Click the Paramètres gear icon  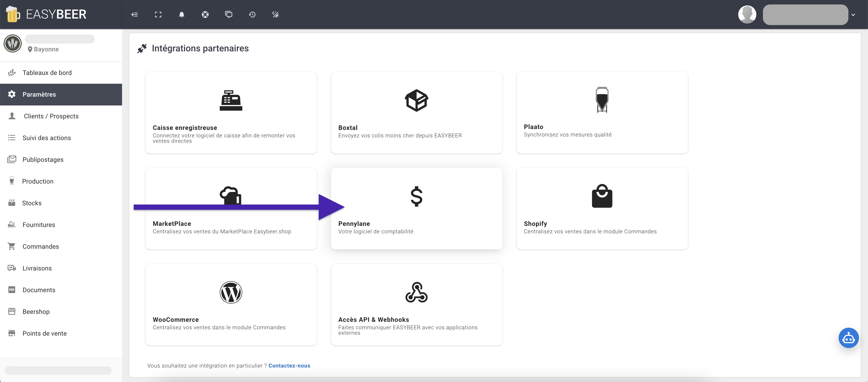(x=12, y=94)
